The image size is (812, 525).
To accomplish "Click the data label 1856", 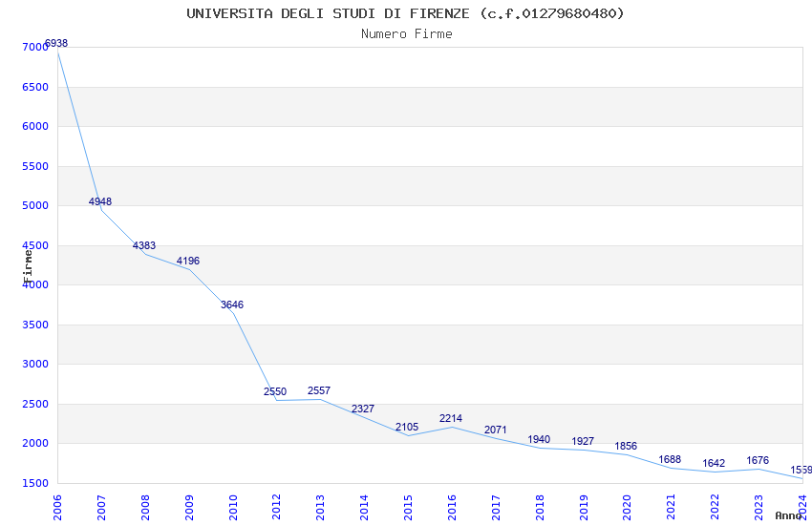I will click(x=626, y=447).
